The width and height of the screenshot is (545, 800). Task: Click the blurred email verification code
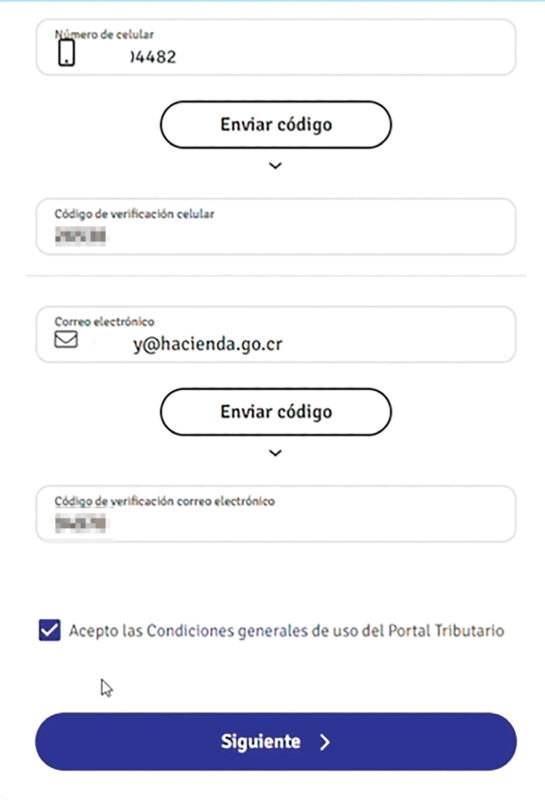pos(80,523)
